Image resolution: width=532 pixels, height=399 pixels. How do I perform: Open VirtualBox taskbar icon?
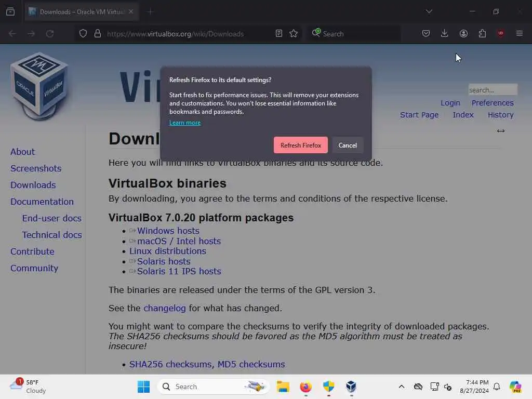(x=351, y=387)
